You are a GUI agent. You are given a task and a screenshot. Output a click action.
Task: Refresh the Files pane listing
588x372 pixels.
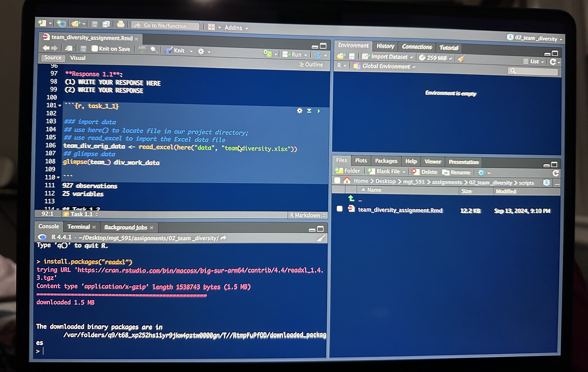[x=556, y=173]
